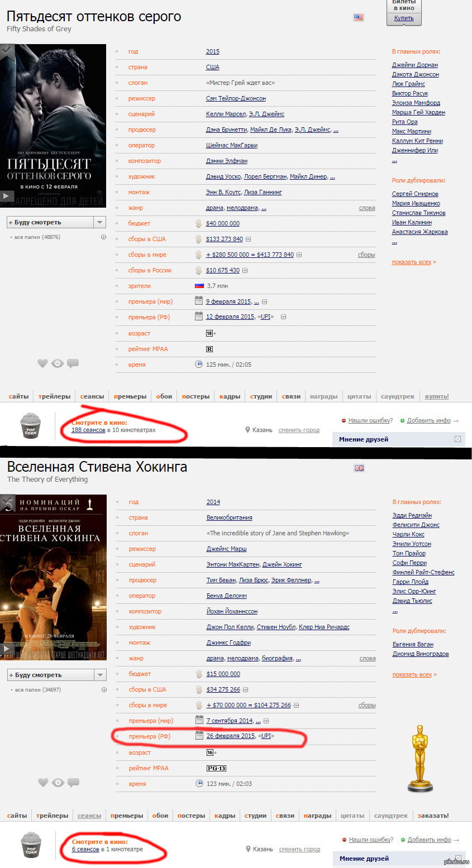Click 'сборы' link in Hawking worldwide gross row

(367, 705)
